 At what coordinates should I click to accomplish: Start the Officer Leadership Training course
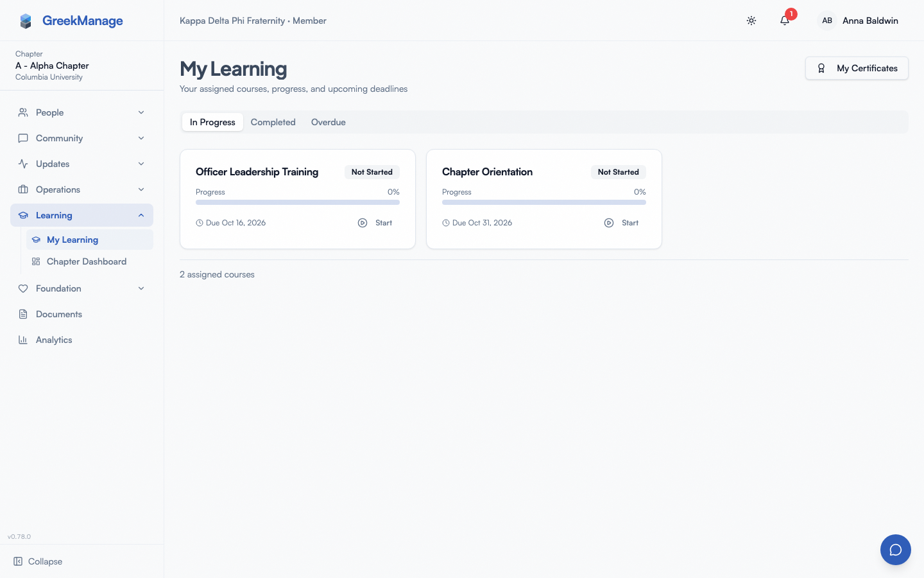pos(375,223)
